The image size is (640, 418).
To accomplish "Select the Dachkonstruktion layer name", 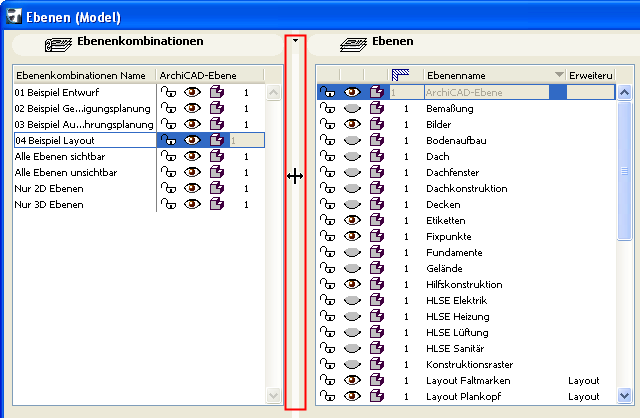I will 467,188.
